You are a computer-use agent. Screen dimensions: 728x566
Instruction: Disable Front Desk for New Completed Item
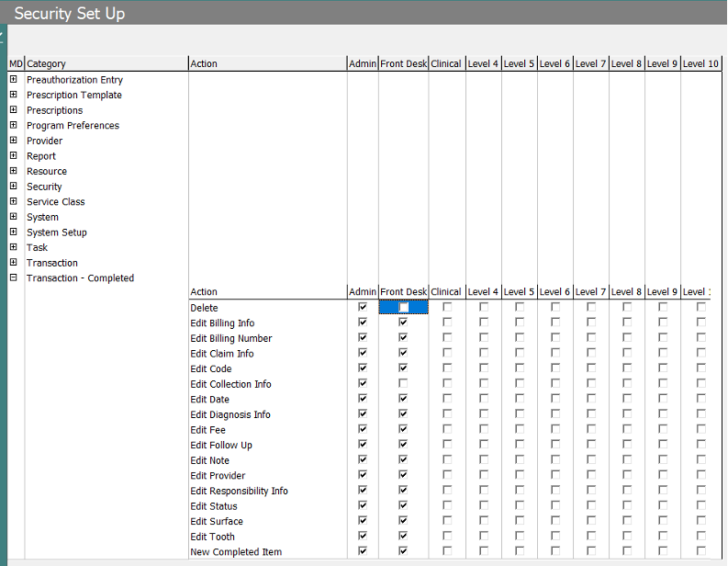(x=403, y=551)
